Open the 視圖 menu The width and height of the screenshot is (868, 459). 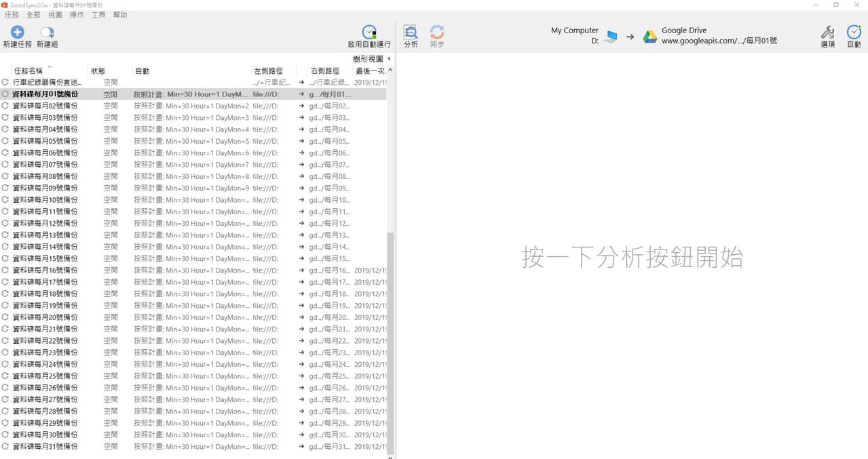click(x=55, y=15)
